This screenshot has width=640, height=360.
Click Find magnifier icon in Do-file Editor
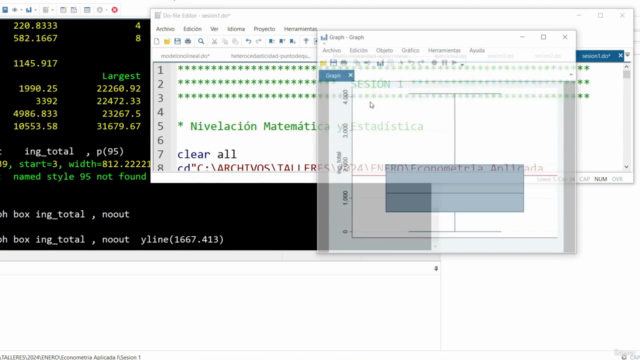pyautogui.click(x=201, y=41)
